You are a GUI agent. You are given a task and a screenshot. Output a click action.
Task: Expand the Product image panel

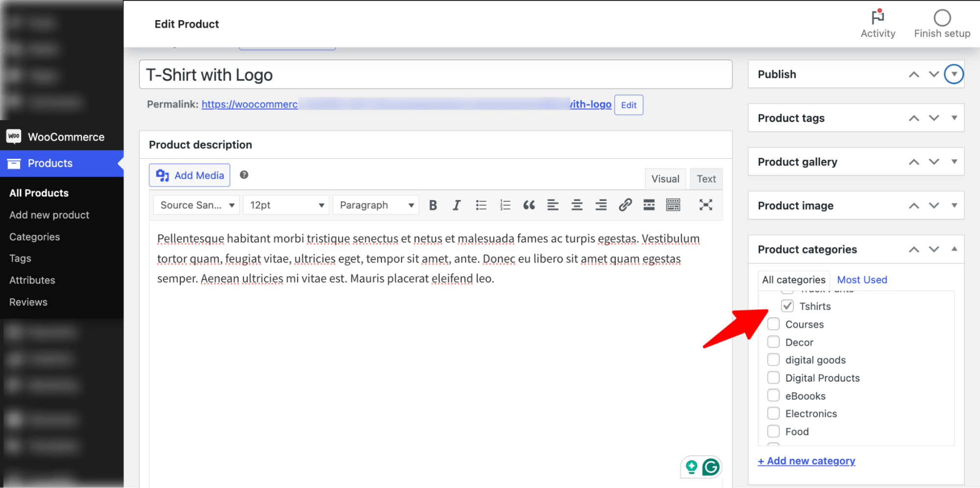point(954,206)
